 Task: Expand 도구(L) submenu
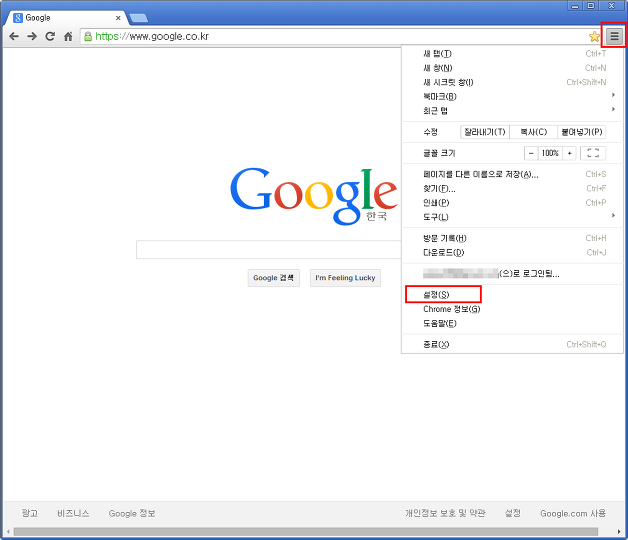click(512, 217)
